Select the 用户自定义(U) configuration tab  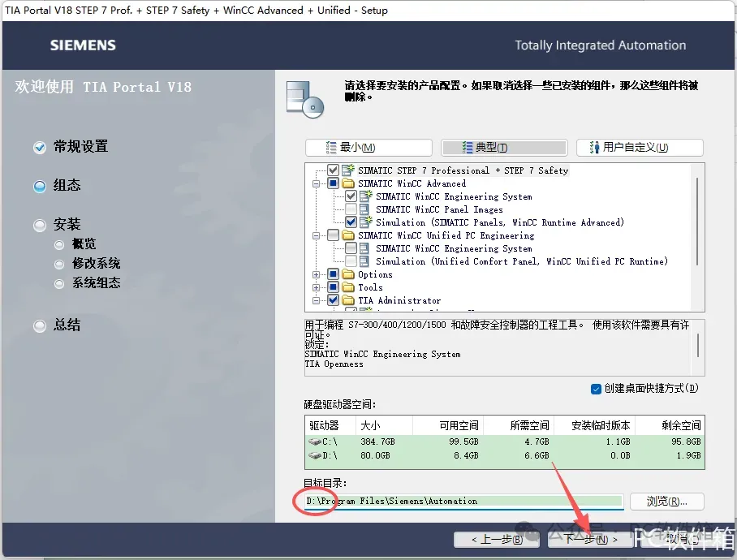point(640,148)
